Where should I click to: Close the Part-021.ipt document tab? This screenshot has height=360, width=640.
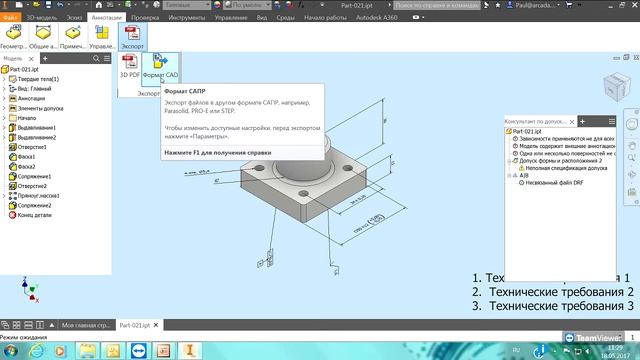click(x=156, y=325)
